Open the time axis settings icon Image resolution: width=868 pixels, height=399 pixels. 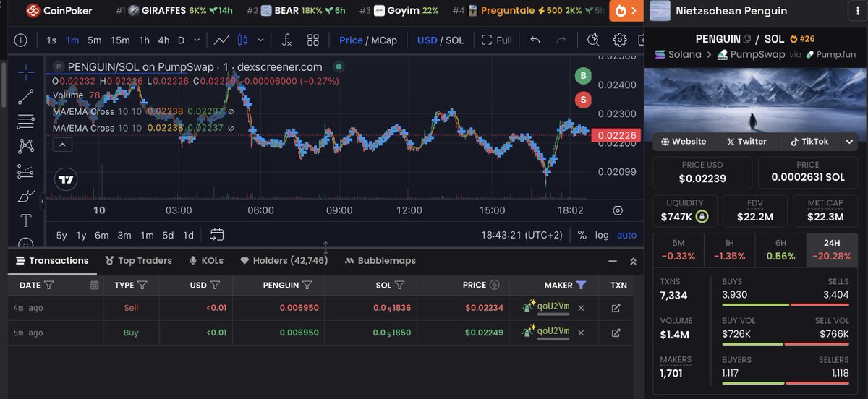(x=618, y=210)
